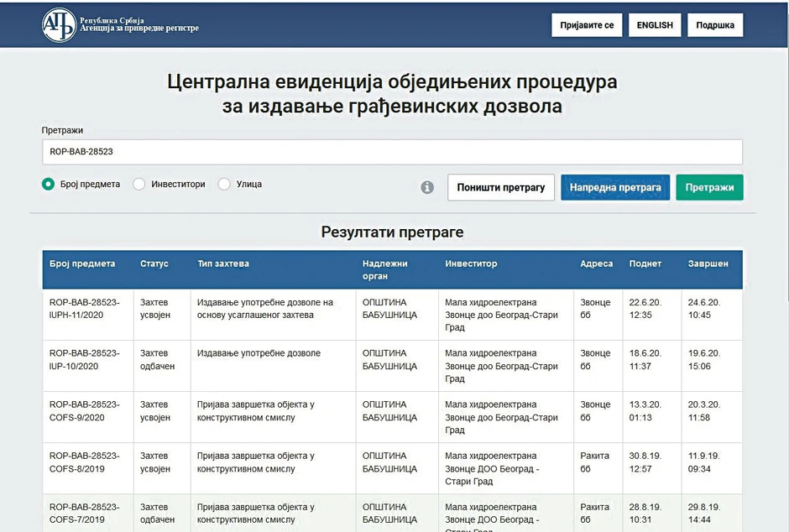Click the "Пријавите се" button
This screenshot has width=789, height=532.
coord(587,24)
